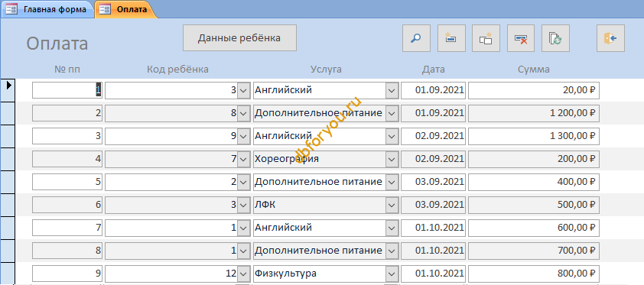Expand Код ребёнка dropdown in row 1
The image size is (644, 285).
243,90
